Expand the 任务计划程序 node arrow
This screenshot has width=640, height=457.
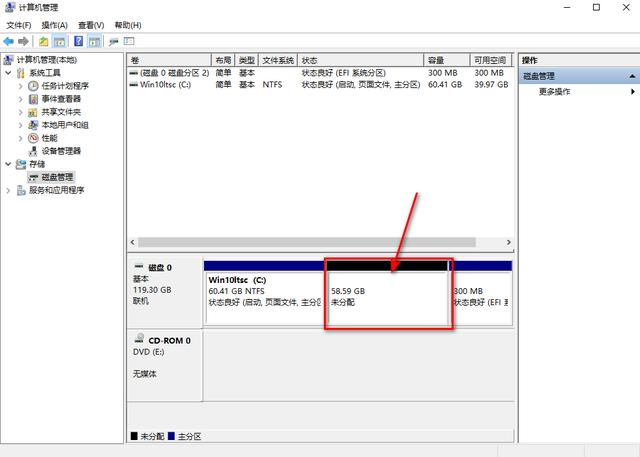pos(20,86)
